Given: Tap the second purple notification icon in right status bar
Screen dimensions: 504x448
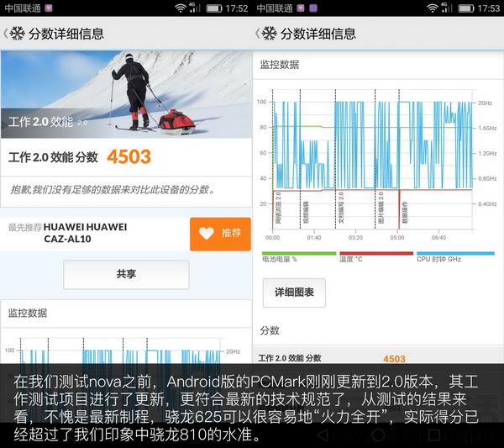Looking at the screenshot, I should 313,8.
